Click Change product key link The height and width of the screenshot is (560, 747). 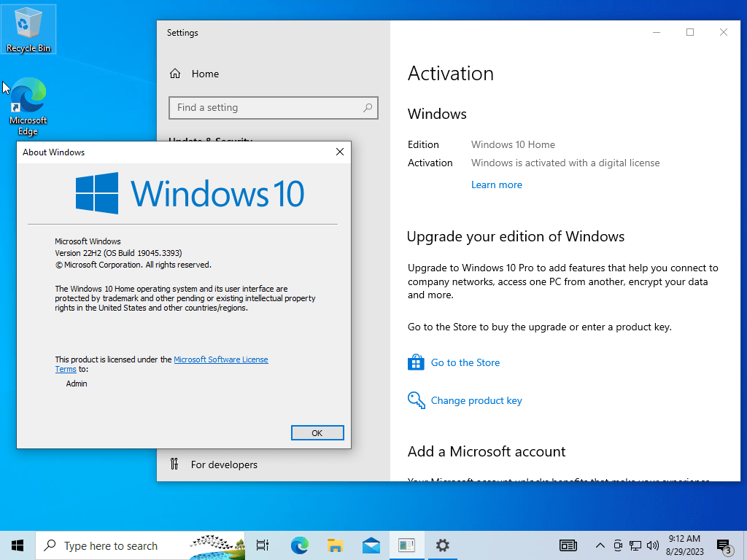[476, 400]
